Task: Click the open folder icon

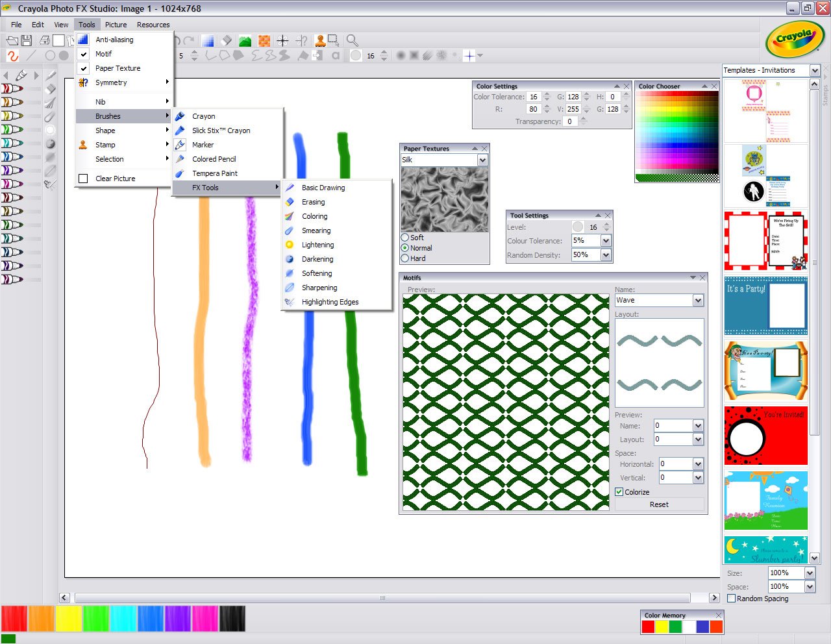Action: (12, 40)
